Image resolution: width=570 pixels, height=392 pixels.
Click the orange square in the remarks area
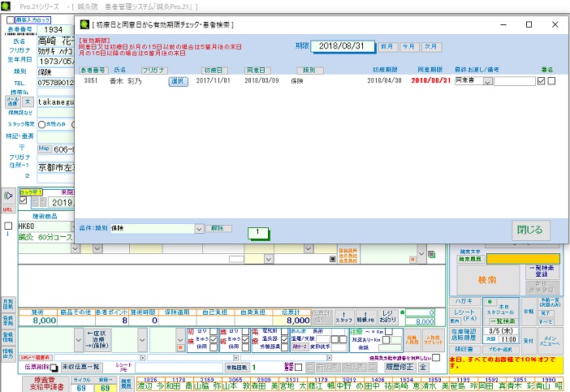pos(412,260)
